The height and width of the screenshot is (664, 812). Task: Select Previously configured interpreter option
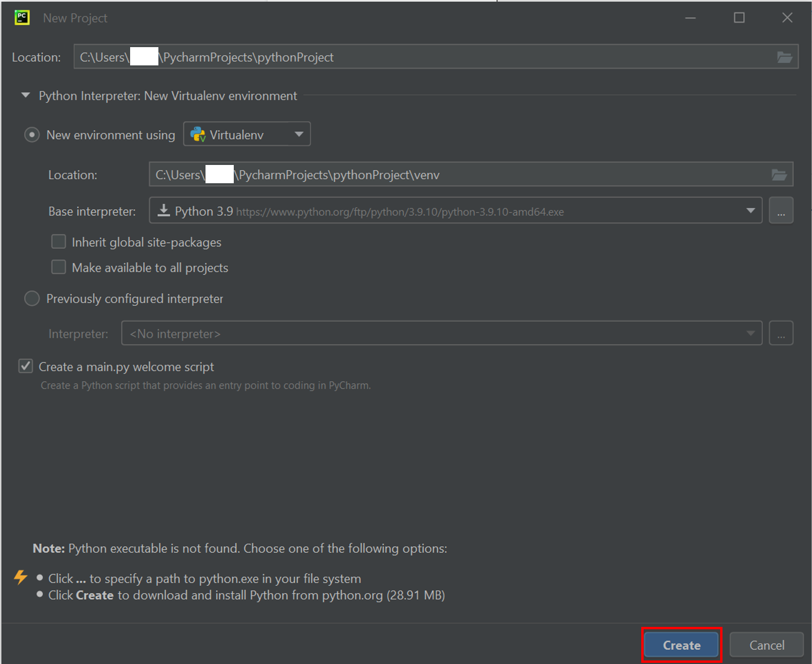click(x=32, y=299)
